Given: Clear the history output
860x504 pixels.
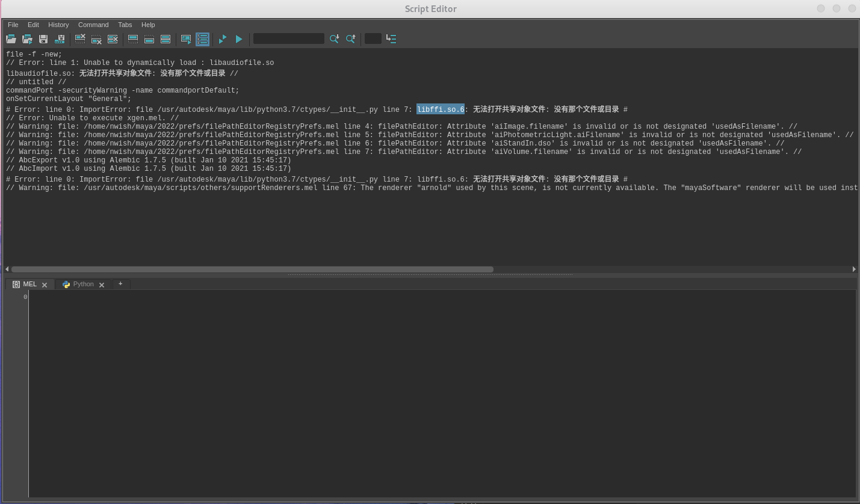Looking at the screenshot, I should coord(80,39).
